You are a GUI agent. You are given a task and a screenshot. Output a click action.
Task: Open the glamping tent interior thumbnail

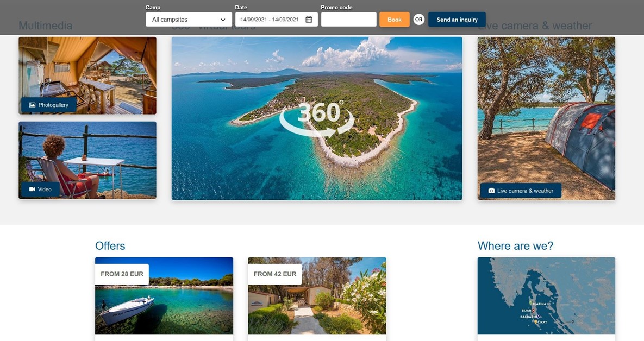pyautogui.click(x=87, y=75)
